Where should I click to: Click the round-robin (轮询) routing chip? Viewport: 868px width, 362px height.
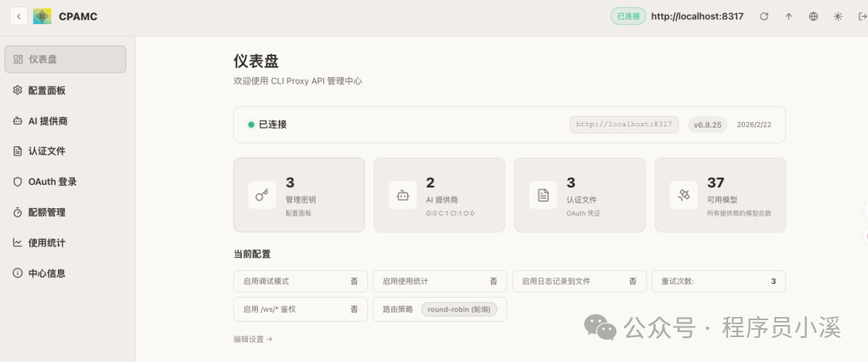click(x=459, y=310)
